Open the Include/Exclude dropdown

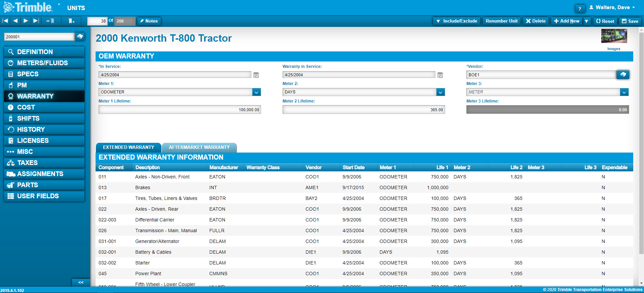click(x=457, y=21)
